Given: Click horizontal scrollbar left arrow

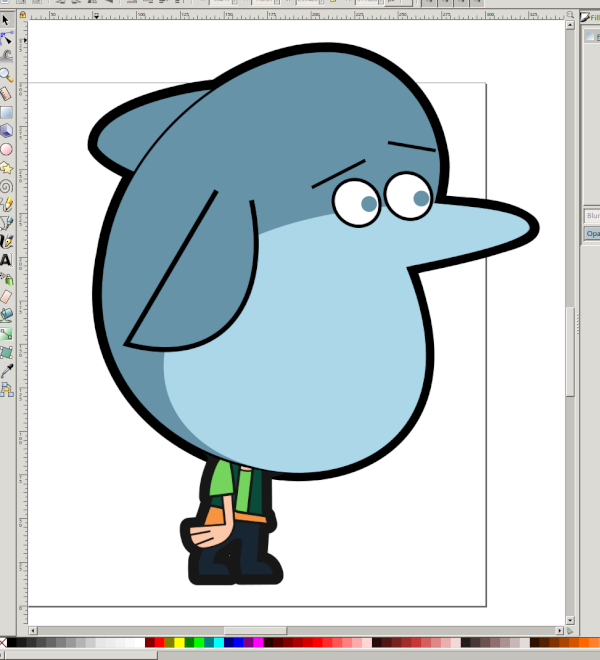Looking at the screenshot, I should coord(32,631).
